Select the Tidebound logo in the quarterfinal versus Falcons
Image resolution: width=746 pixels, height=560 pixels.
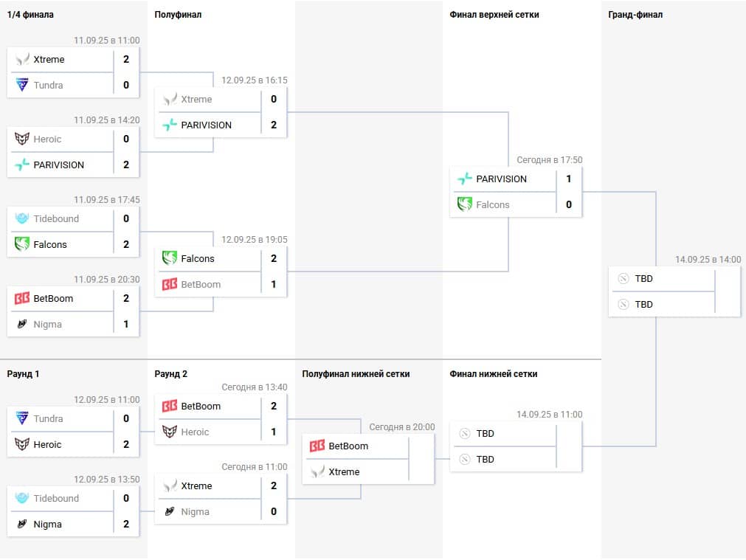tap(22, 218)
